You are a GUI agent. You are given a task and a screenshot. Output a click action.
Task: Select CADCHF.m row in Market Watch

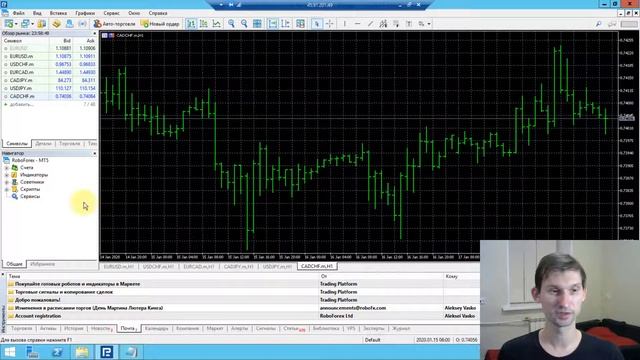(x=49, y=96)
